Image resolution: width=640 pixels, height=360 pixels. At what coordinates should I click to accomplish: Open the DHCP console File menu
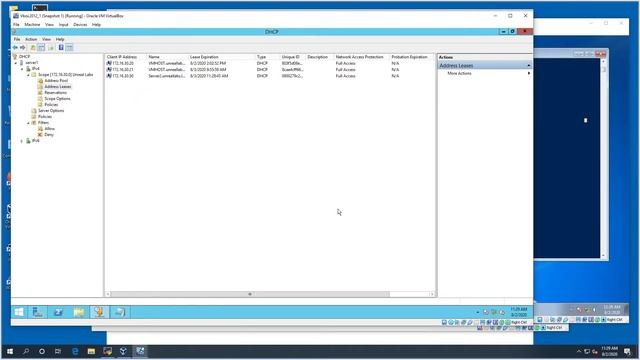coord(17,39)
